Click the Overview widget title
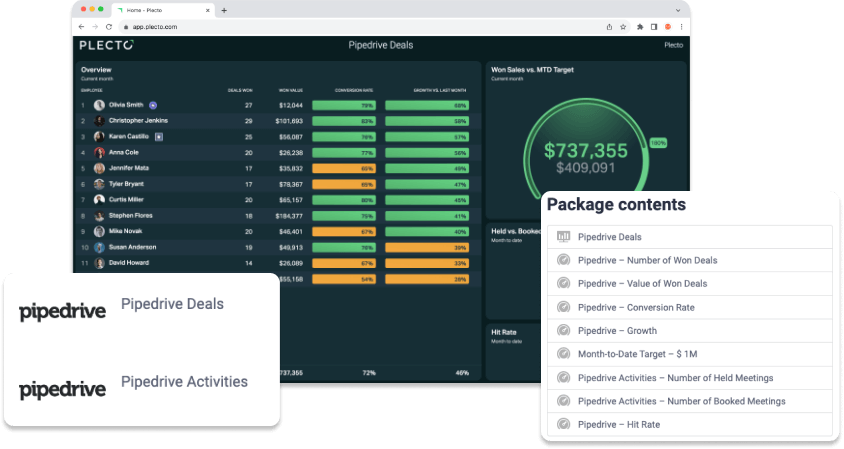The height and width of the screenshot is (449, 844). (x=96, y=69)
